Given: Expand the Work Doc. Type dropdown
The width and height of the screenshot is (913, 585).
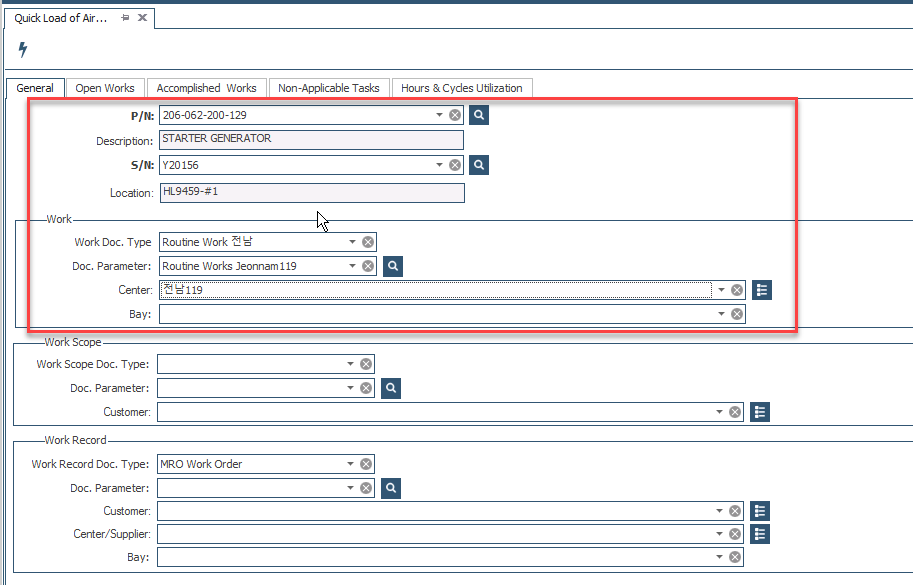Looking at the screenshot, I should 352,242.
